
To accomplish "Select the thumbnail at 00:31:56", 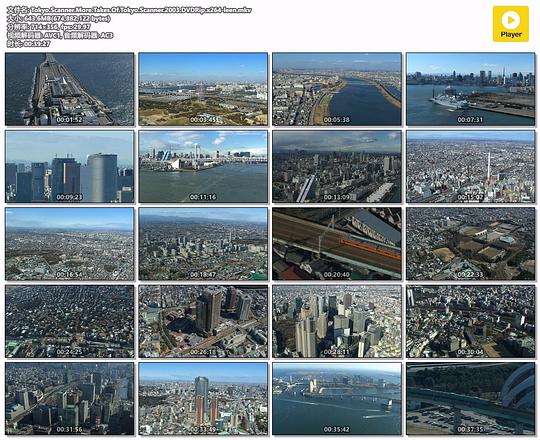I will pos(70,399).
